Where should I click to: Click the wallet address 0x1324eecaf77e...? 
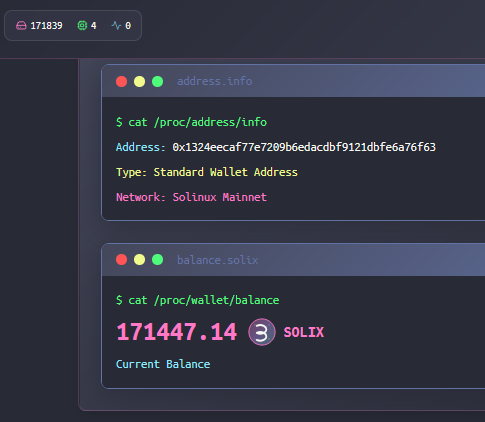[304, 147]
